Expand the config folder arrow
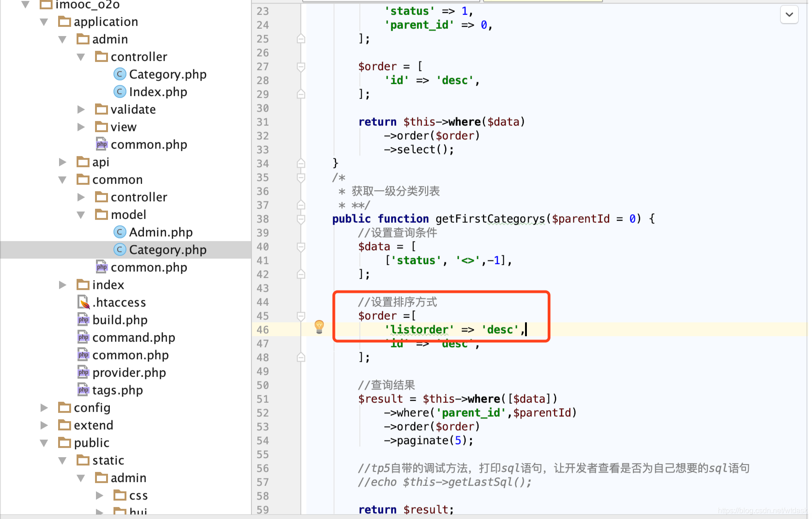This screenshot has width=812, height=519. (x=44, y=408)
